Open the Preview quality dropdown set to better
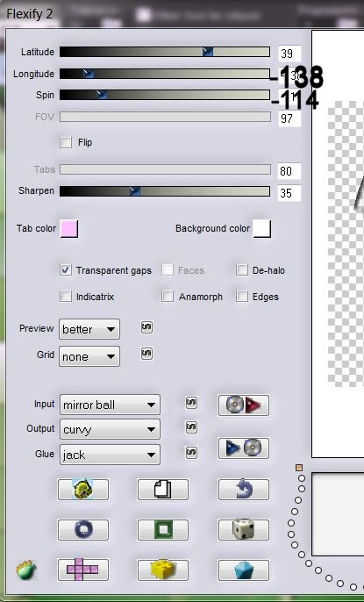364x602 pixels. (x=89, y=329)
